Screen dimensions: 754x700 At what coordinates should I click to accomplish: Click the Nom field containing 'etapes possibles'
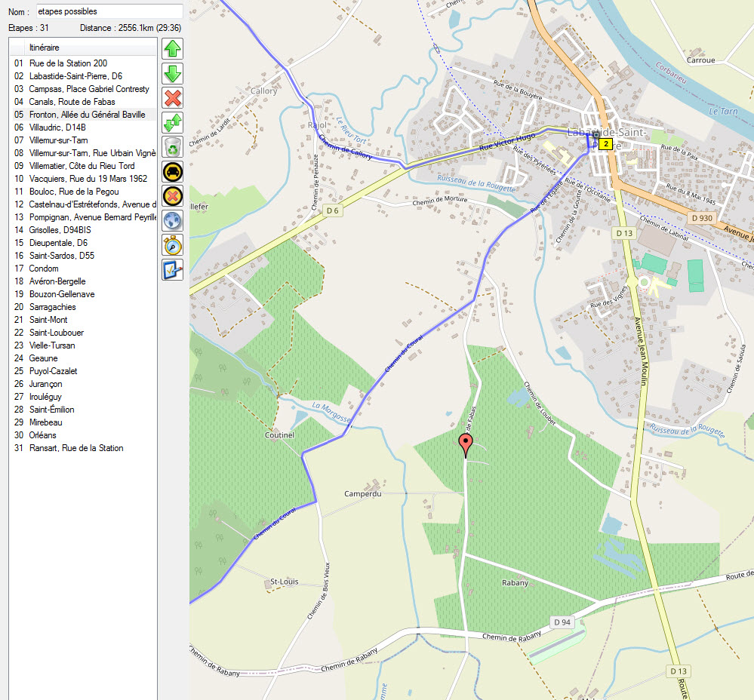tap(109, 11)
